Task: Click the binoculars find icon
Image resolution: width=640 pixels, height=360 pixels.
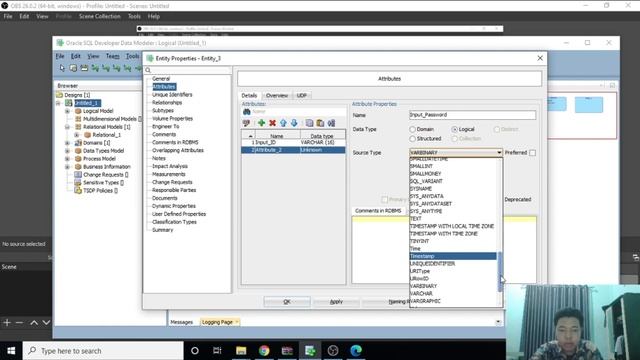Action: [x=247, y=111]
